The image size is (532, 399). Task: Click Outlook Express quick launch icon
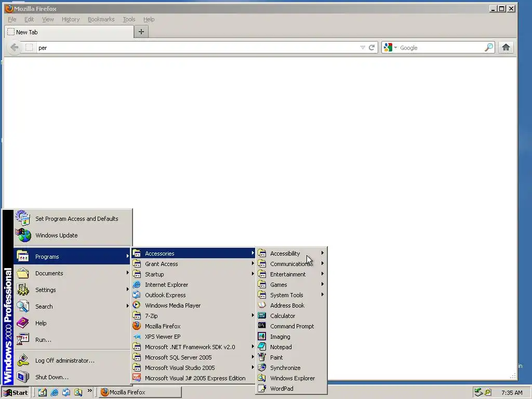[x=66, y=392]
